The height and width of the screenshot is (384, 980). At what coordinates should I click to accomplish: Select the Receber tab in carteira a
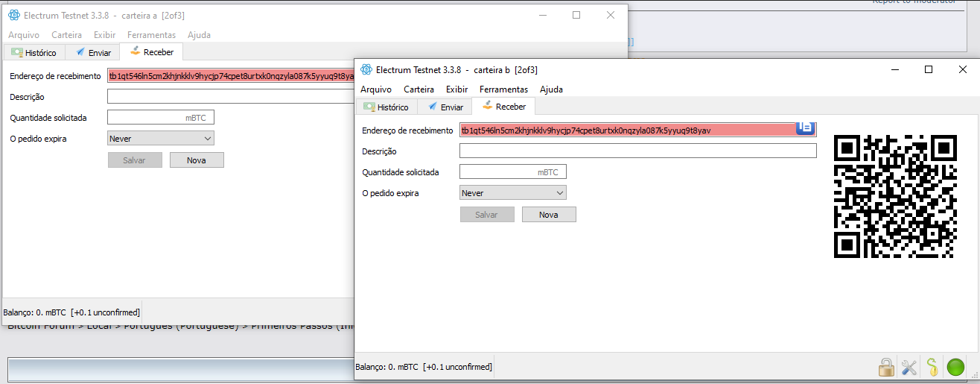point(151,52)
